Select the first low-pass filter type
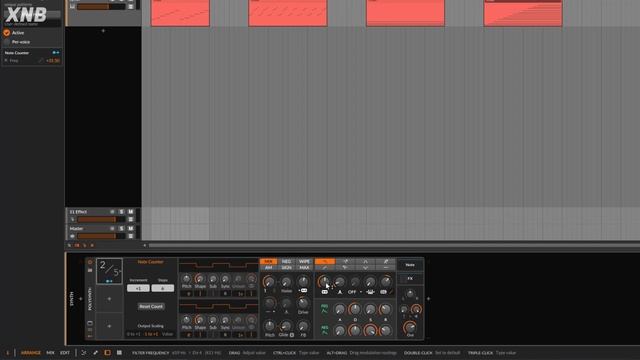The width and height of the screenshot is (640, 360). 325,261
